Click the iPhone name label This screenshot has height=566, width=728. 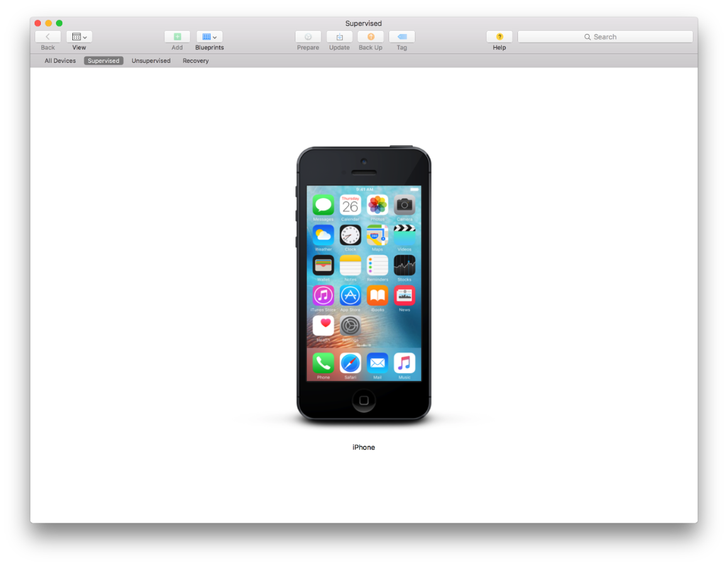click(363, 448)
